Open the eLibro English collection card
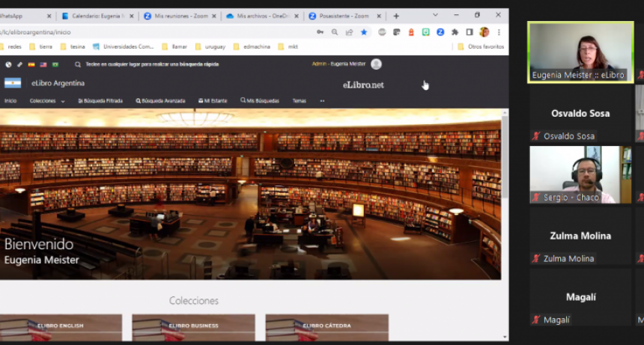The width and height of the screenshot is (644, 345). pyautogui.click(x=61, y=327)
